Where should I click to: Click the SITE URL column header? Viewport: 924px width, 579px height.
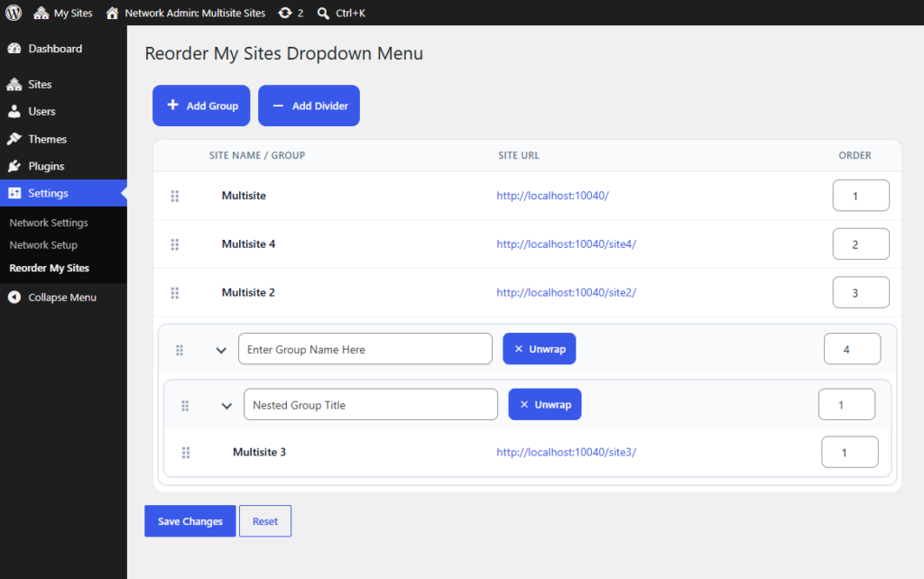(519, 155)
